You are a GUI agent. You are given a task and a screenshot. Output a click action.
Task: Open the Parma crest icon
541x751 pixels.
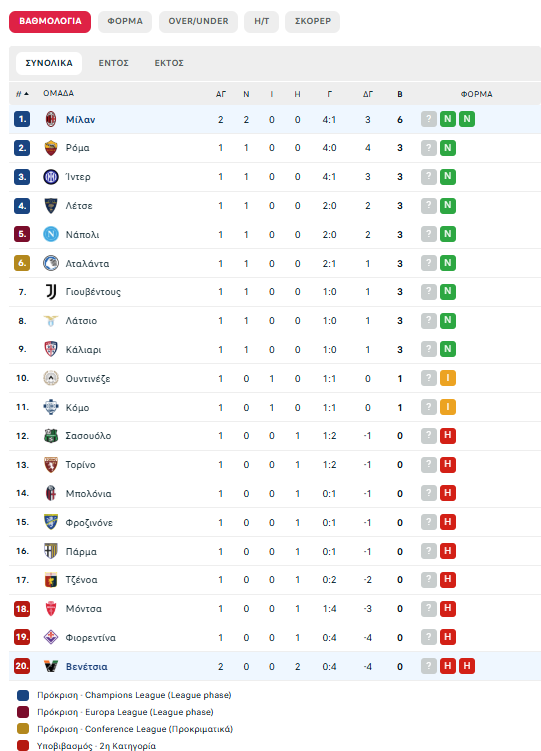coord(51,551)
